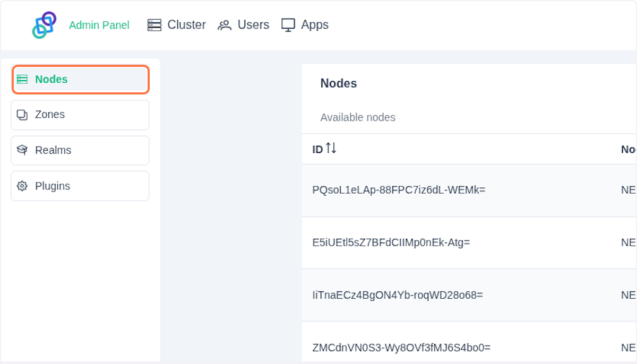Sort the table by ID column arrows
The height and width of the screenshot is (364, 637).
331,149
